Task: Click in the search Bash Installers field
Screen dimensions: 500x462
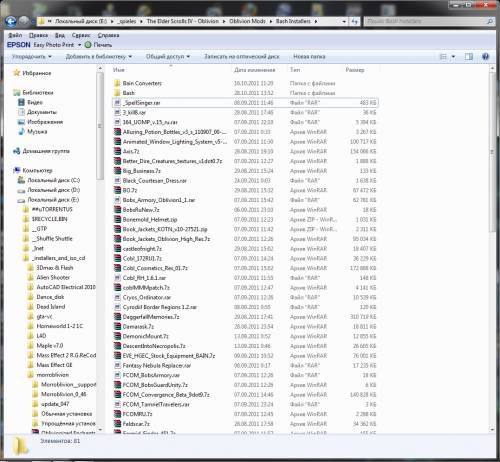Action: coord(425,21)
